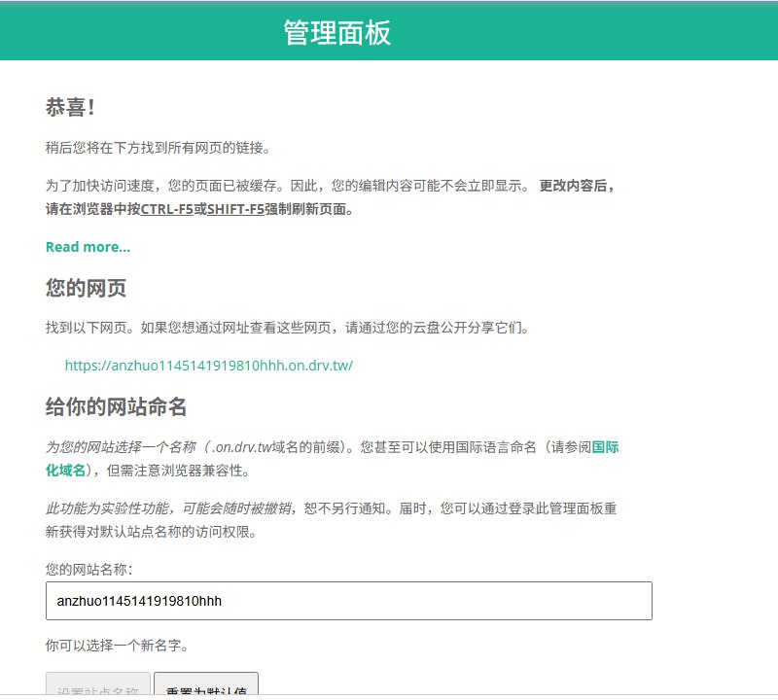Screen dimensions: 778x700
Task: Click the 重置为默认值 button
Action: (x=206, y=687)
